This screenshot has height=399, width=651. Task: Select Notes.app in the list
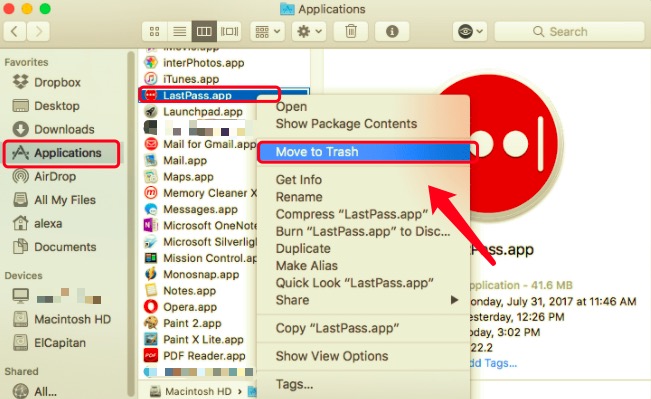point(189,291)
